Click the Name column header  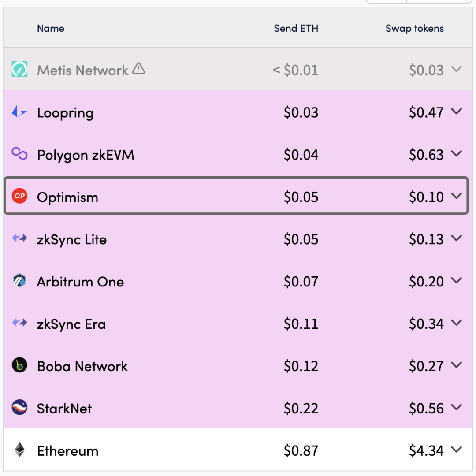click(50, 28)
